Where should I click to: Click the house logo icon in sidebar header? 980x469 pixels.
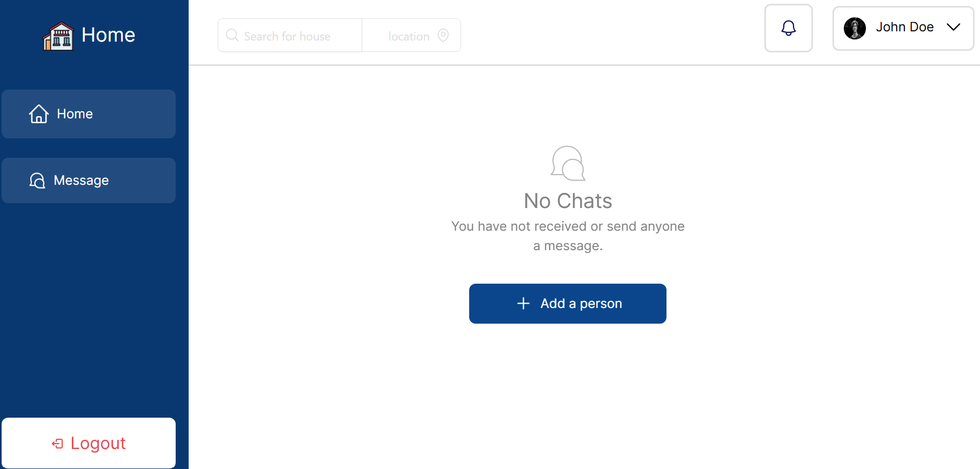(x=58, y=36)
